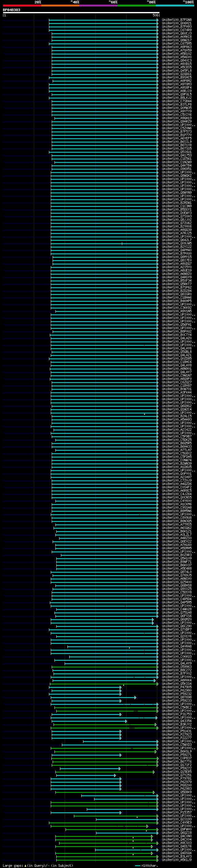This screenshot has width=197, height=868.
Task: Select hit label UniRef100_C5KBC2
Action: click(x=177, y=708)
